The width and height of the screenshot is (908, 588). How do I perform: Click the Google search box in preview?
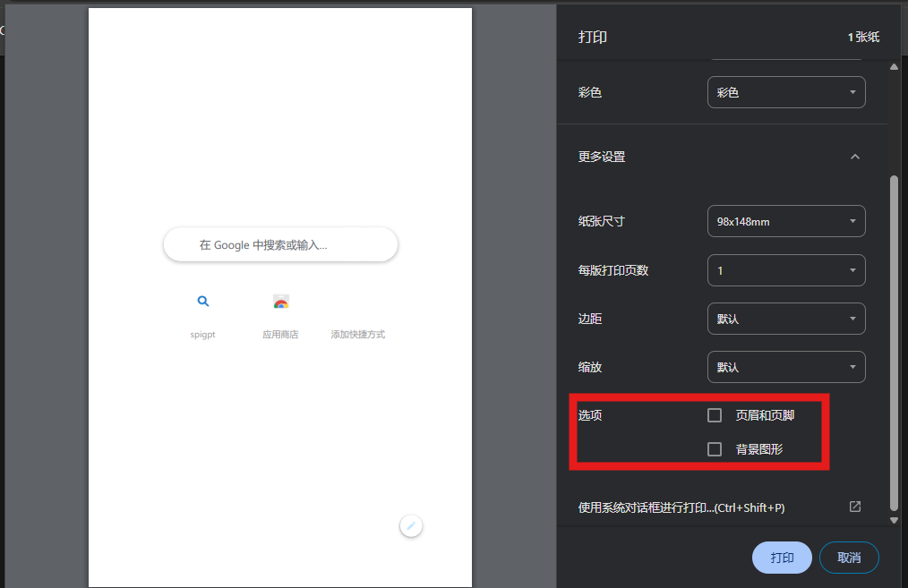(x=280, y=244)
